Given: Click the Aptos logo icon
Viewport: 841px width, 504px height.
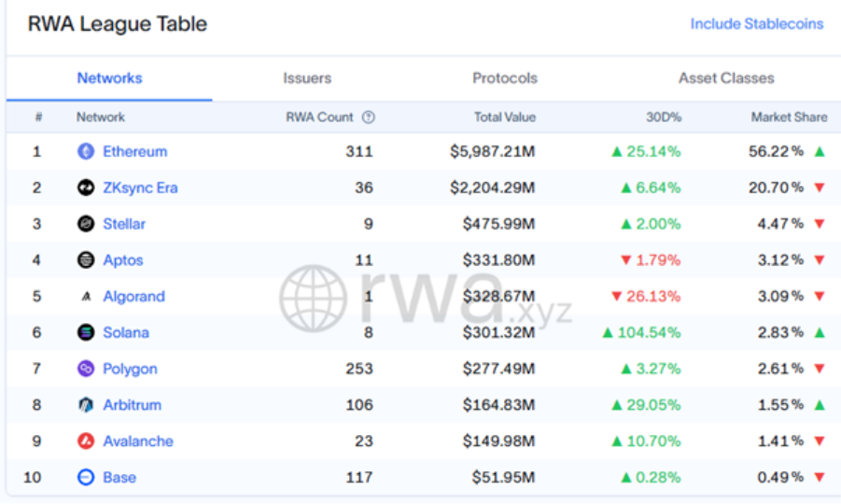Looking at the screenshot, I should 86,260.
